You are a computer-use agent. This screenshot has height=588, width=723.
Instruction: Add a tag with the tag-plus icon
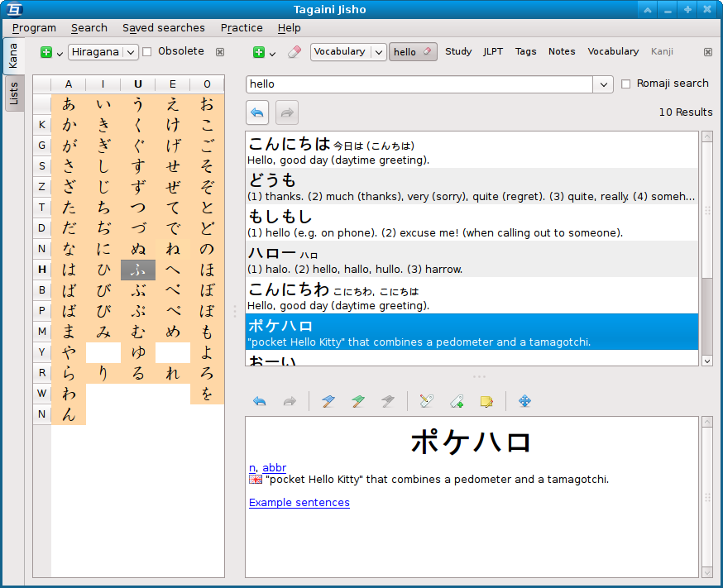[457, 401]
